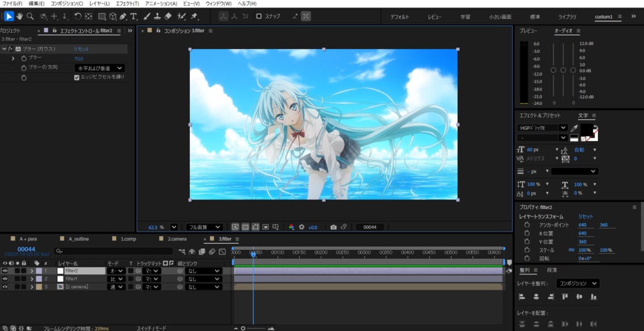
Task: Expand the [2.camera] layer twirl arrow
Action: 31,287
